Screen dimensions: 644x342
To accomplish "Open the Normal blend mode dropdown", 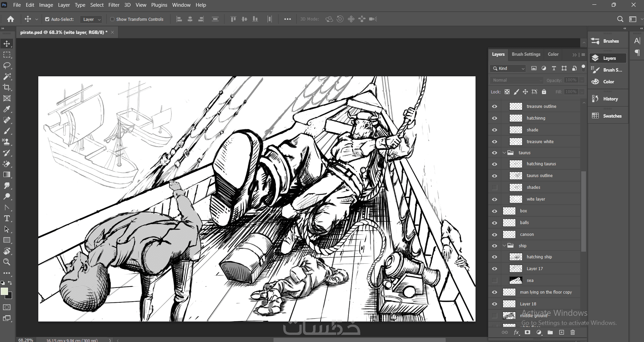I will tap(516, 80).
